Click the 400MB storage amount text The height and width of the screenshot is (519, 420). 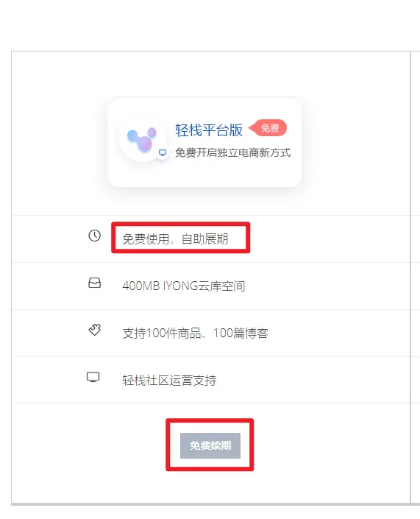(x=141, y=286)
